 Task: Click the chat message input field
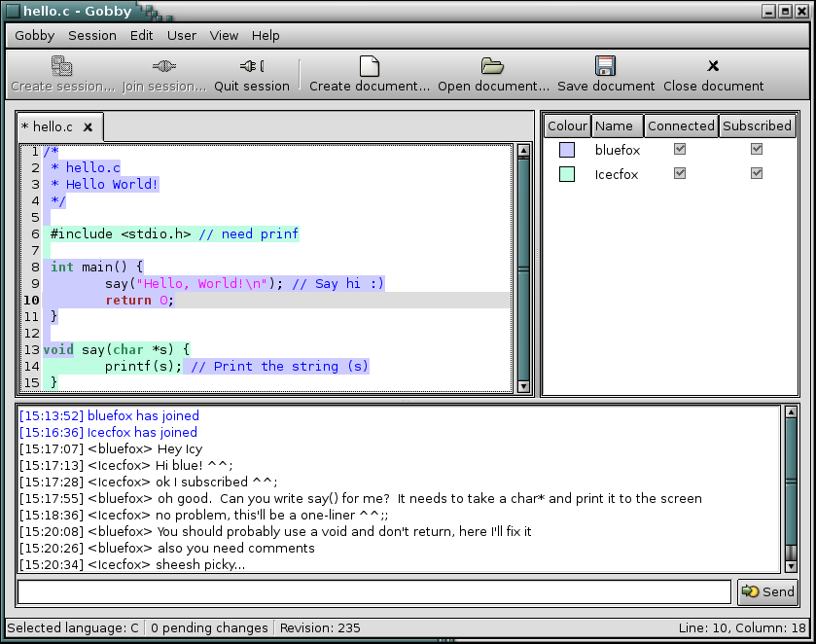(x=374, y=591)
